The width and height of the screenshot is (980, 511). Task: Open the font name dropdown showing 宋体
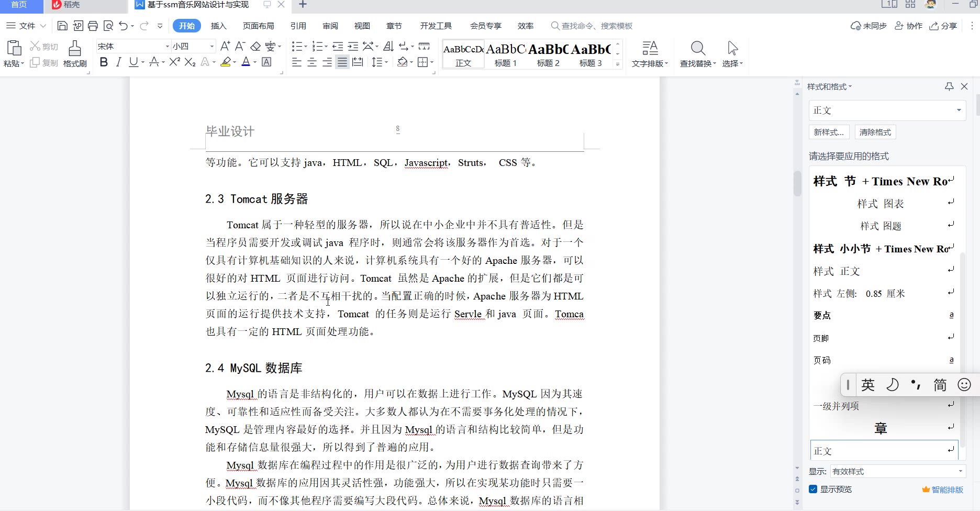point(167,46)
